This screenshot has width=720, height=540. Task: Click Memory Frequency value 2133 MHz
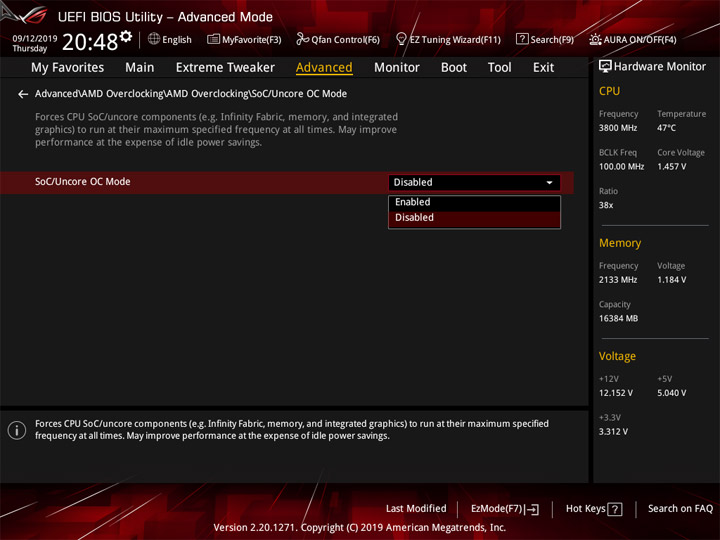tap(618, 280)
